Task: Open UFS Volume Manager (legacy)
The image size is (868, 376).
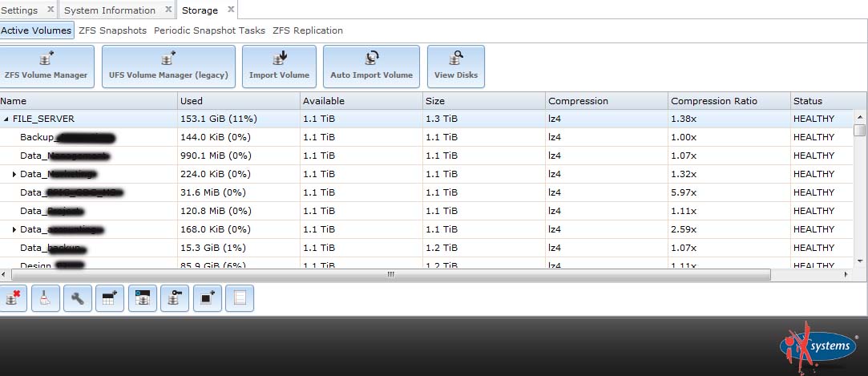Action: (169, 67)
